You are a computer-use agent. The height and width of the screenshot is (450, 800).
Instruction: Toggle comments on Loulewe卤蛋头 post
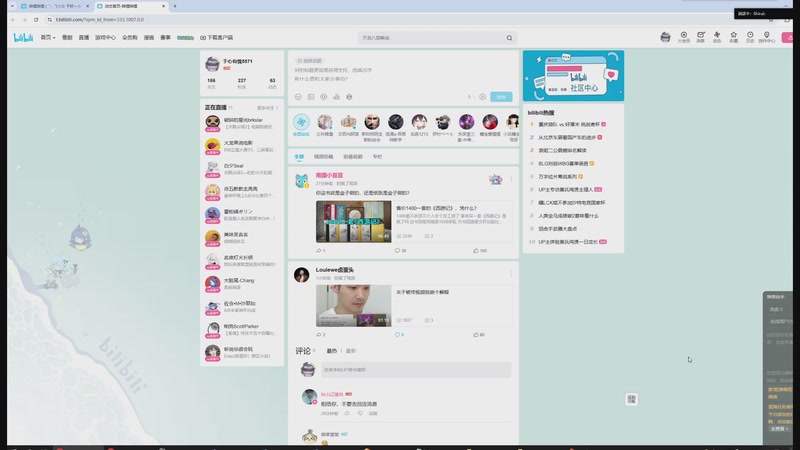399,335
